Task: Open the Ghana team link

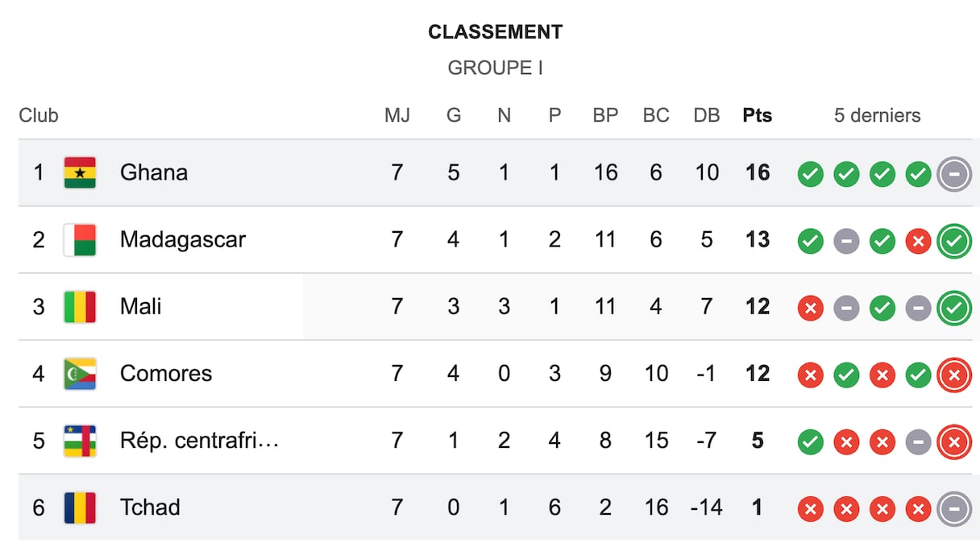Action: point(154,172)
